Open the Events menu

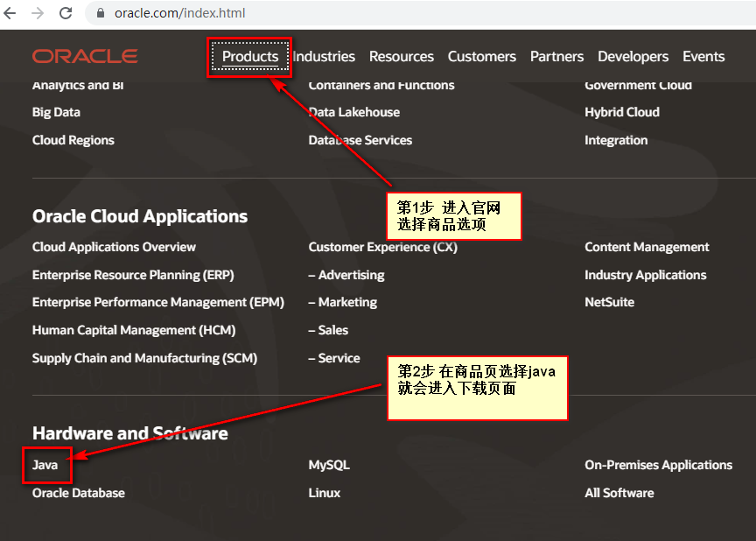pyautogui.click(x=703, y=56)
